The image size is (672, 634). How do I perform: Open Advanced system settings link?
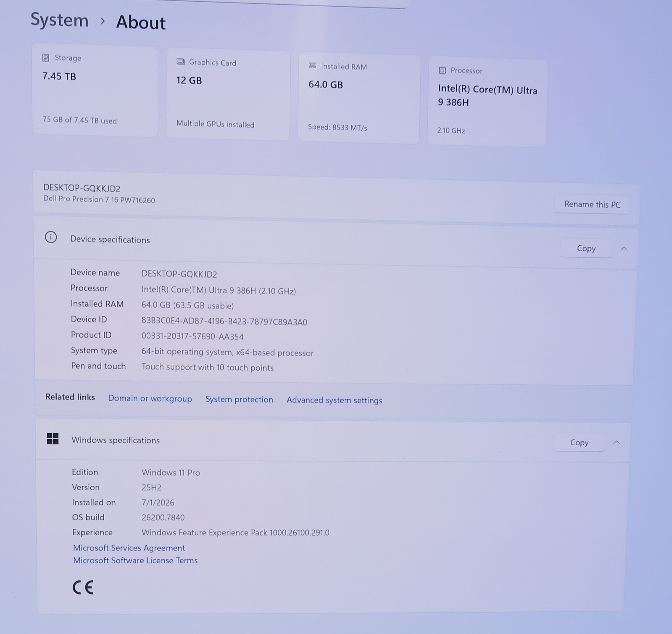point(335,400)
